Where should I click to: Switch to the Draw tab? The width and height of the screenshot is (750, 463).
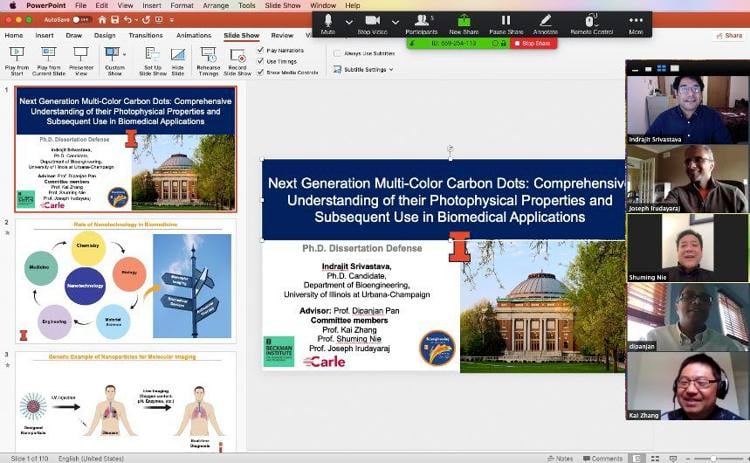(74, 35)
